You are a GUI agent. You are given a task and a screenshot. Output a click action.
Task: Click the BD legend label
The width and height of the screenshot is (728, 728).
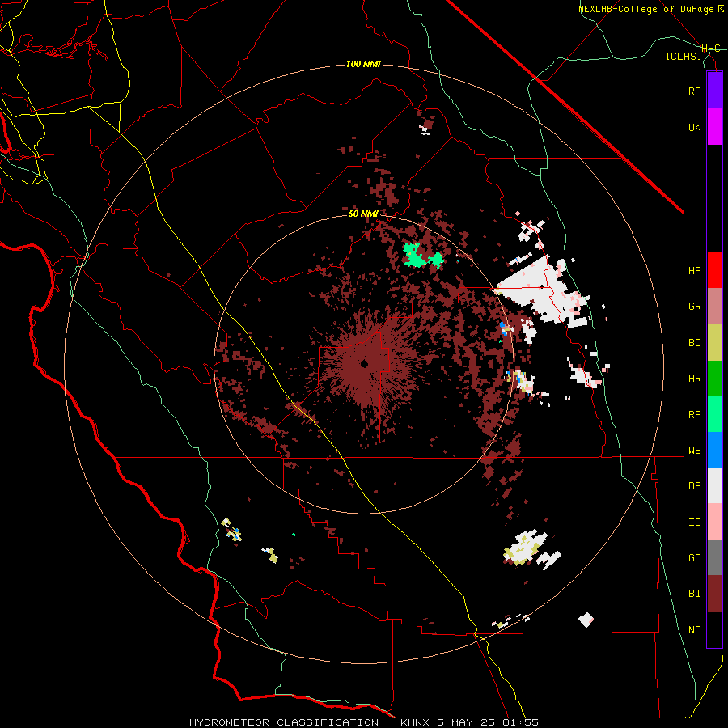(x=694, y=343)
